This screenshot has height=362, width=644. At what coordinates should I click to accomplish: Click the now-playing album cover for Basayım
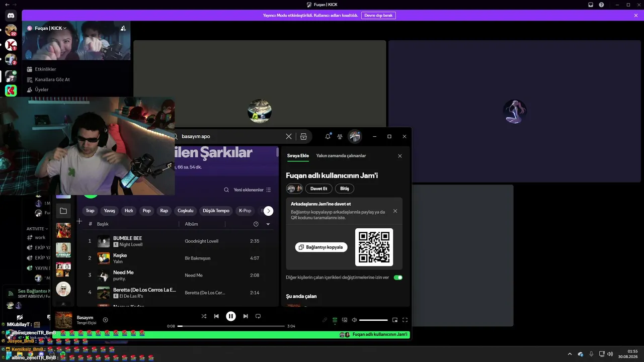[63, 320]
